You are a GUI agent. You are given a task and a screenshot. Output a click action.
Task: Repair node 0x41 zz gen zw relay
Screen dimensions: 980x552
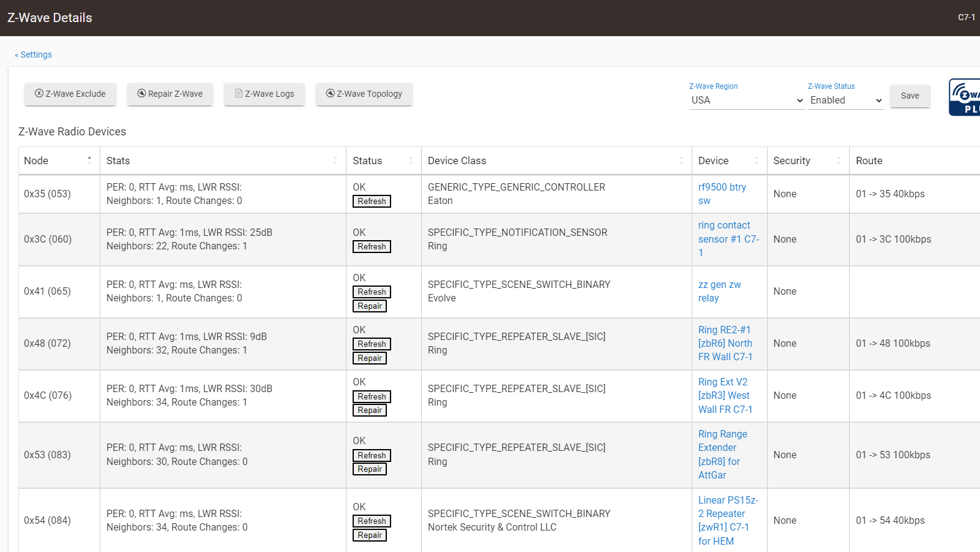[x=369, y=306]
